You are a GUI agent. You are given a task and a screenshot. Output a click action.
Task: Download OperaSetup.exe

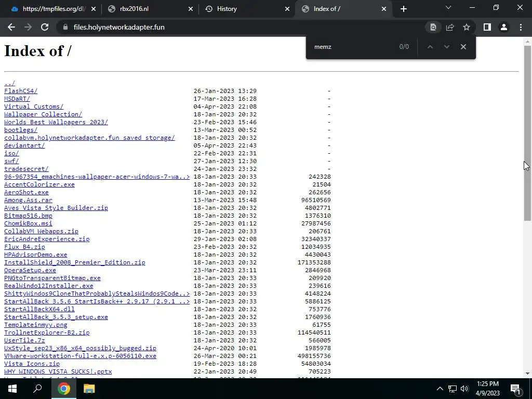click(x=30, y=270)
